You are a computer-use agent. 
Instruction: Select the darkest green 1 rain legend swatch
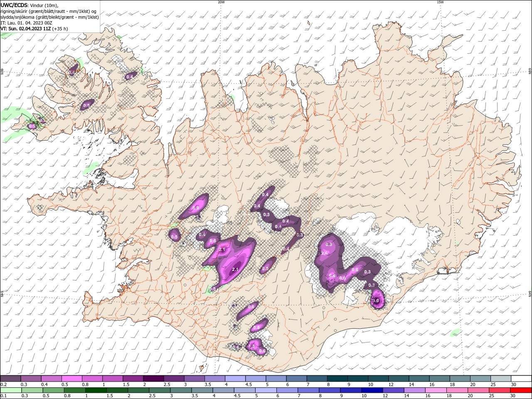96,390
